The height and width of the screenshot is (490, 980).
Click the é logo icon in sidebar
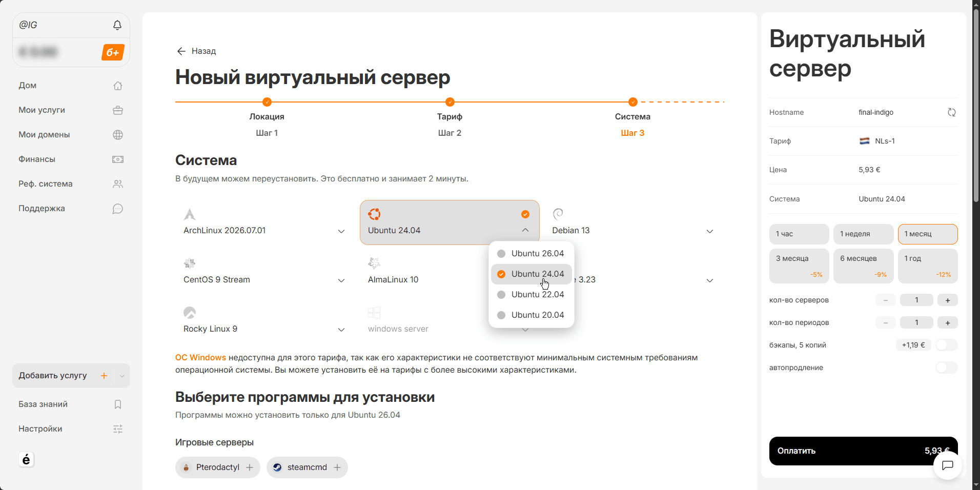coord(26,459)
